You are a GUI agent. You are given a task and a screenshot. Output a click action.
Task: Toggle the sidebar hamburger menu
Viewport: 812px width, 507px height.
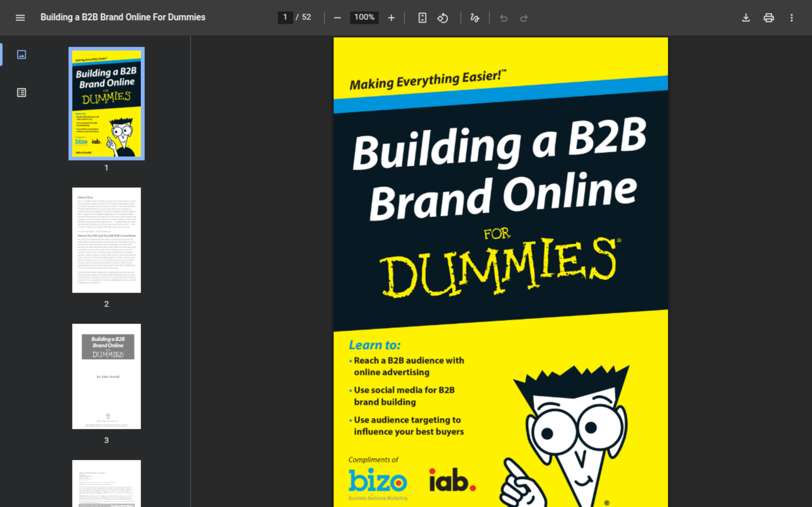coord(20,17)
